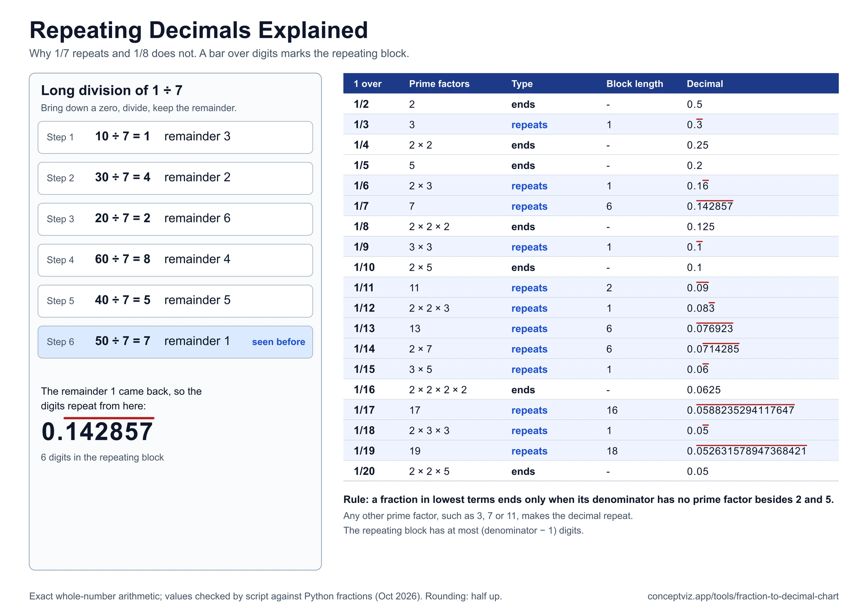Click the '2 × 3 × 3' factors of 1/18
868x614 pixels.
tap(429, 431)
